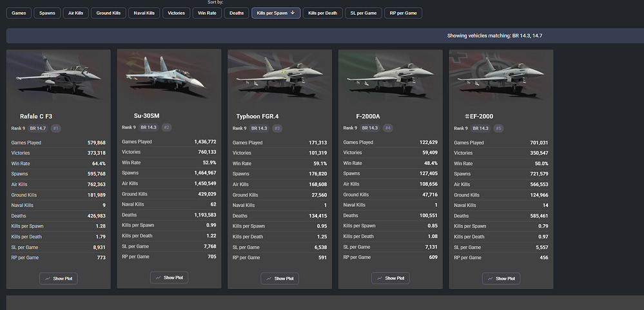Select Su-30SM spawns value 1,464,967
The width and height of the screenshot is (644, 310).
pyautogui.click(x=206, y=173)
